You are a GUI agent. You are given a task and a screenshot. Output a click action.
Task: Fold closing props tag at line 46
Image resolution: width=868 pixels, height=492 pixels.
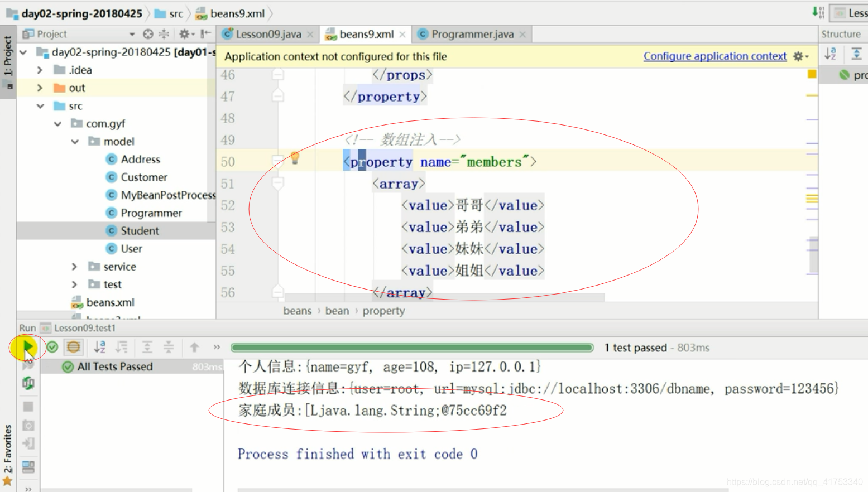pos(277,75)
